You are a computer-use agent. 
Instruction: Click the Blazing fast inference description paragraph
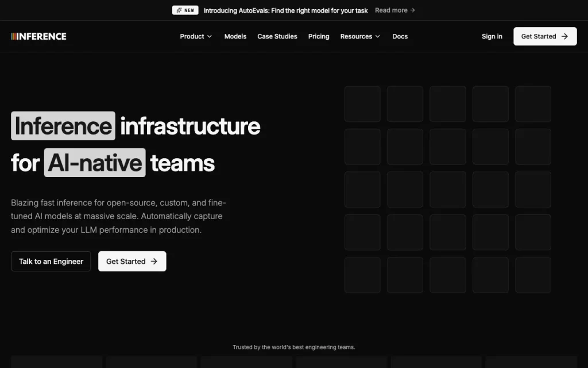[118, 216]
